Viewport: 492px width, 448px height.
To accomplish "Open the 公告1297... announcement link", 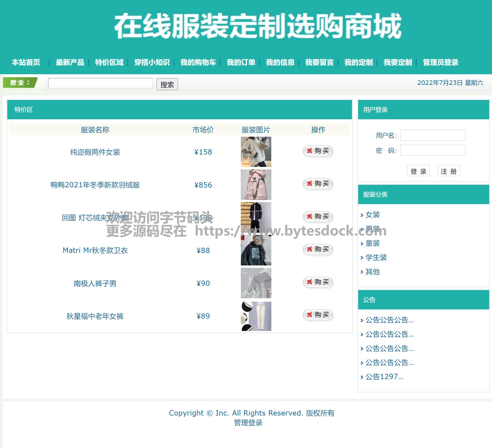I will [x=384, y=377].
